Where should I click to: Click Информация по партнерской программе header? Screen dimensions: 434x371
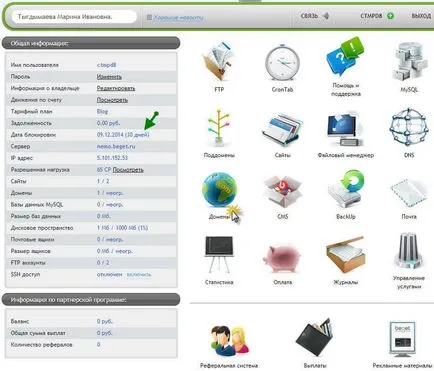[91, 300]
